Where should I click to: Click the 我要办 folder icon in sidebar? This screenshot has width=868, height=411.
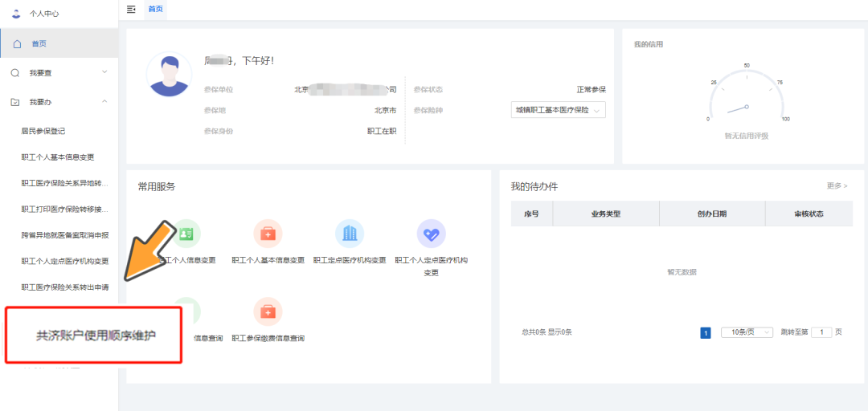pyautogui.click(x=15, y=102)
